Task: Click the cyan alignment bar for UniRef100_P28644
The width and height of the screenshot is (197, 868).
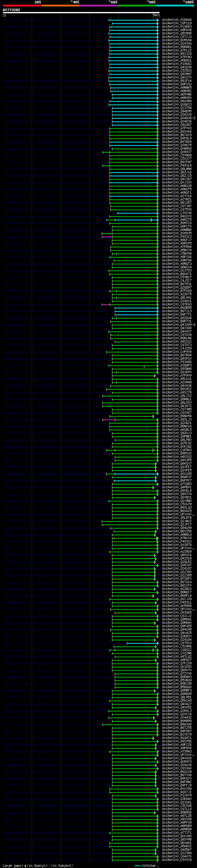Action: click(134, 20)
